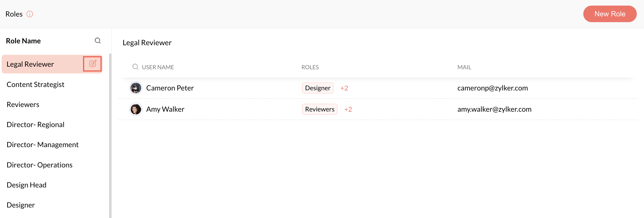Click the role list scrollbar

pos(110,135)
